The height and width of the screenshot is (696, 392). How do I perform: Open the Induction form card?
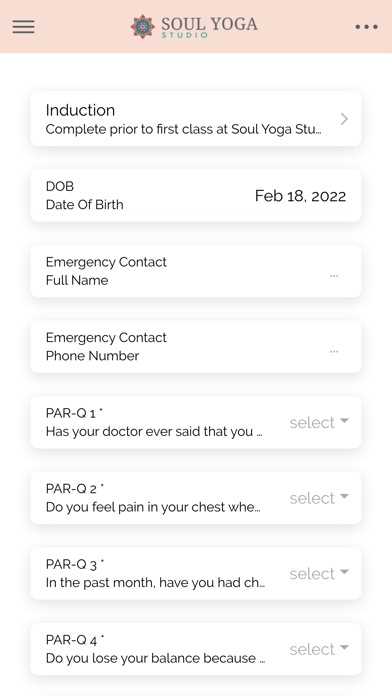[196, 119]
